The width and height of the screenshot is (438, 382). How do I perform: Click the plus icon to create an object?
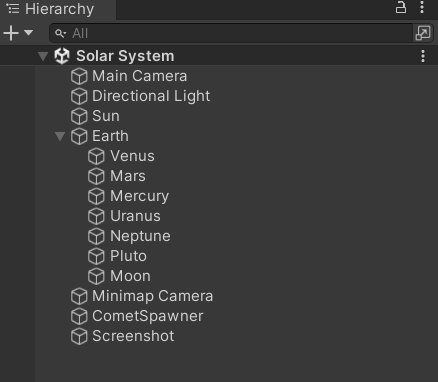tap(11, 33)
